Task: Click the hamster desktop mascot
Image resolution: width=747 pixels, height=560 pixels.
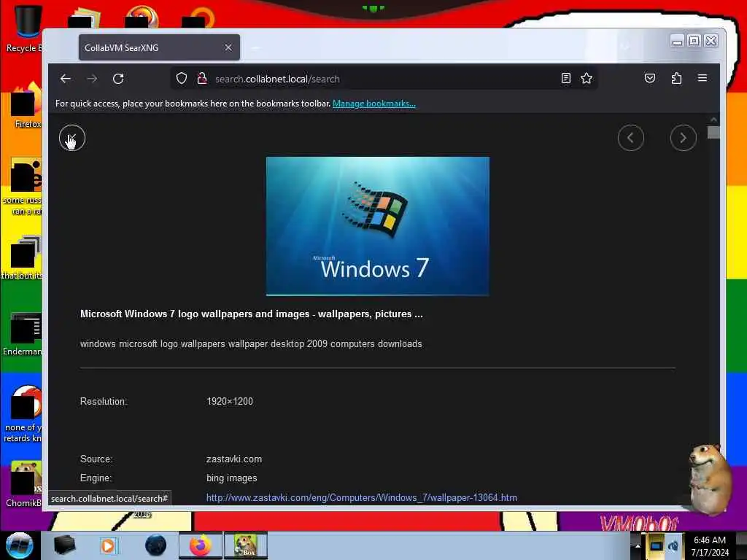Action: pyautogui.click(x=709, y=480)
